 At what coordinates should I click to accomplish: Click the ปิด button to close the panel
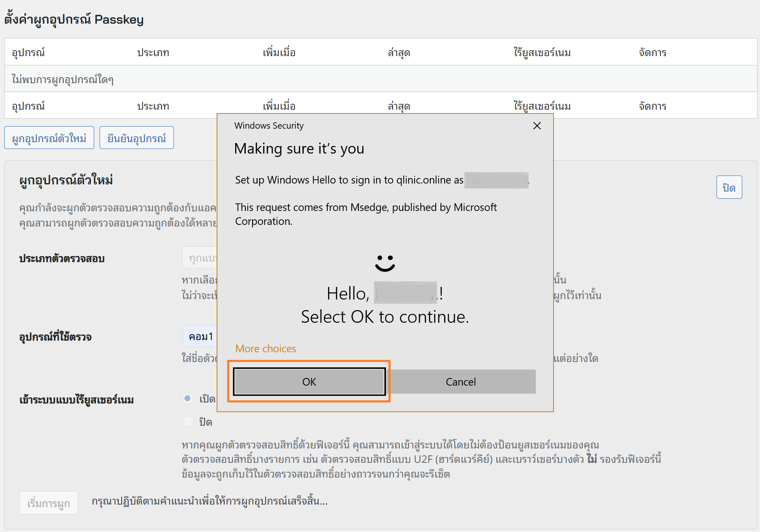click(x=729, y=187)
